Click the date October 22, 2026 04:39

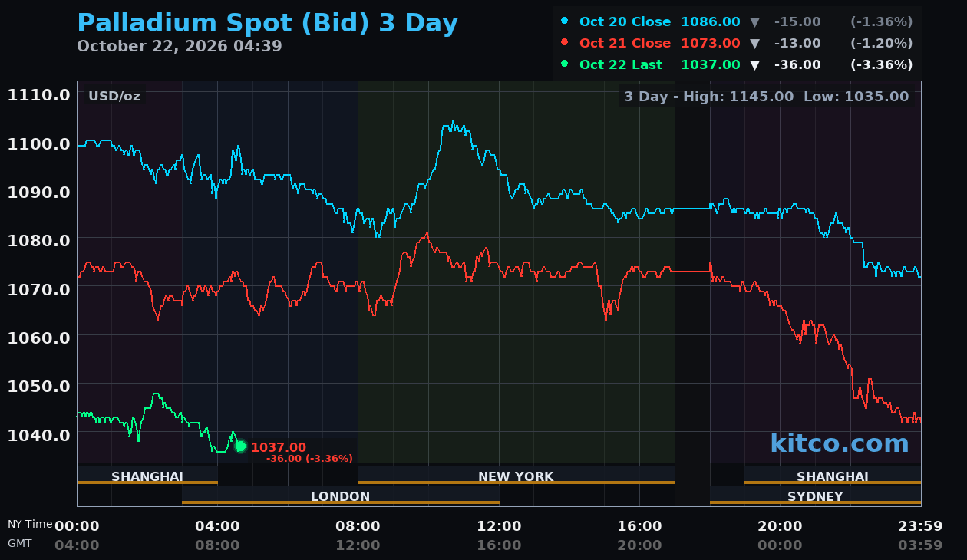(180, 46)
